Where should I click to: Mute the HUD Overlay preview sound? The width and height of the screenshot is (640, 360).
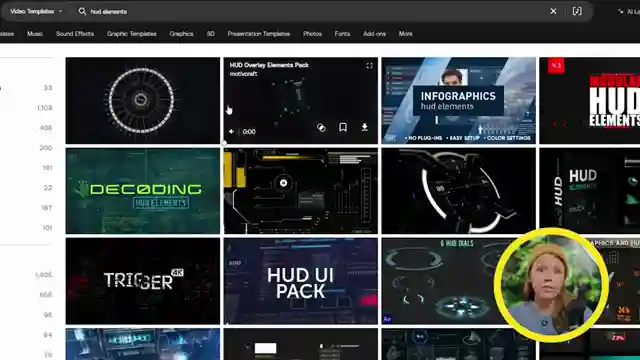(x=231, y=131)
